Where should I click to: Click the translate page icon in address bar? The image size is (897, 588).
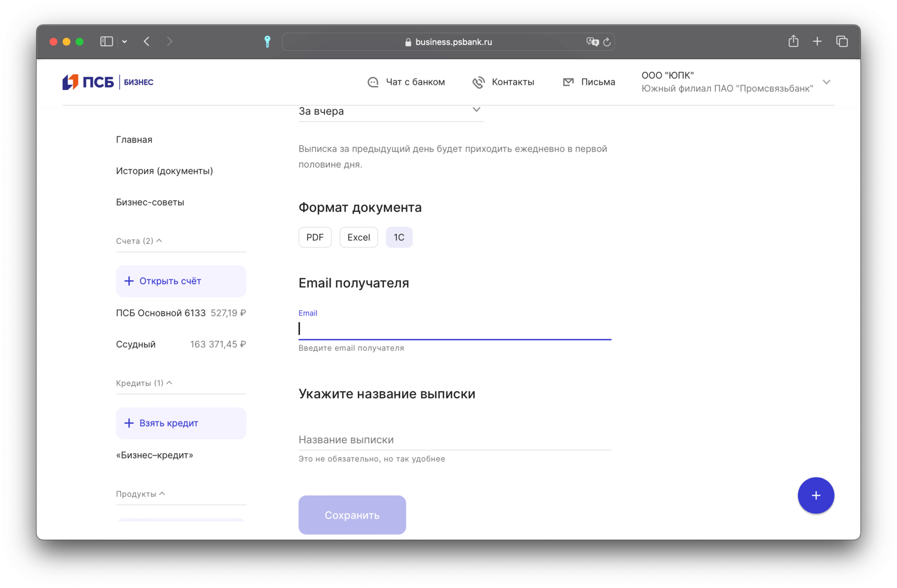(x=592, y=42)
